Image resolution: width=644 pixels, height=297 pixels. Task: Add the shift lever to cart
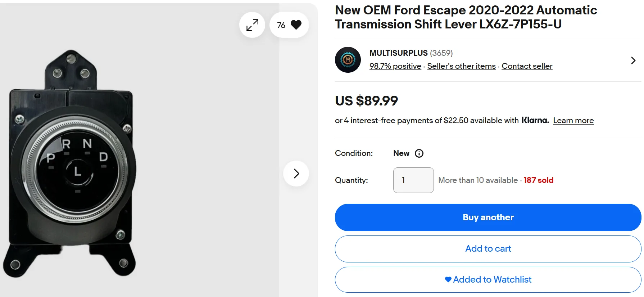tap(488, 249)
